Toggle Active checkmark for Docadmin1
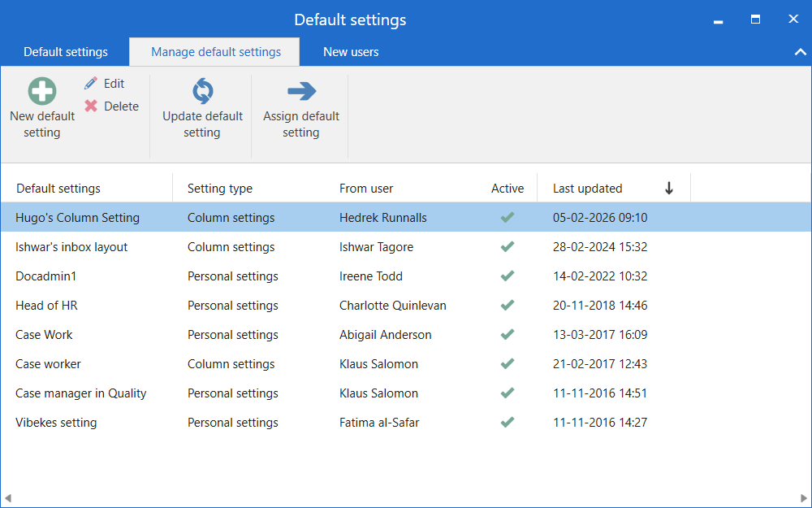Viewport: 812px width, 508px height. 508,276
